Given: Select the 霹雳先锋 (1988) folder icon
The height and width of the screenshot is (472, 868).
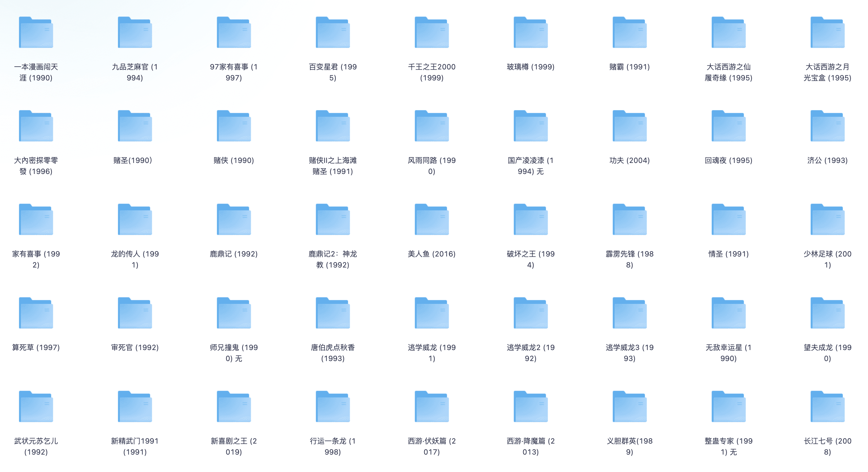Looking at the screenshot, I should 629,219.
